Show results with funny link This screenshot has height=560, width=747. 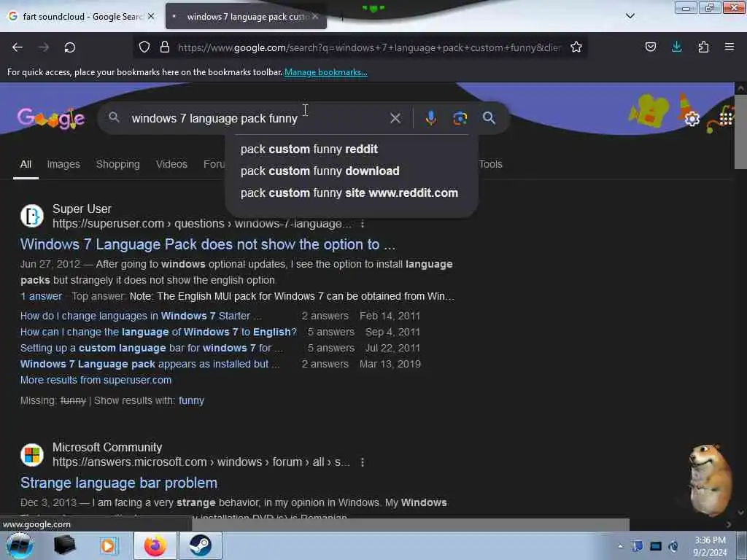(x=191, y=400)
